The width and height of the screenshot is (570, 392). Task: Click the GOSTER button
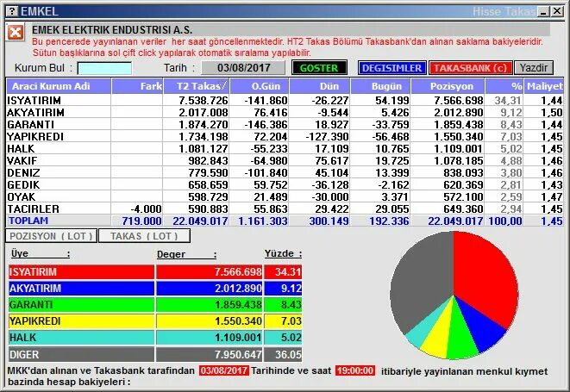tap(319, 68)
